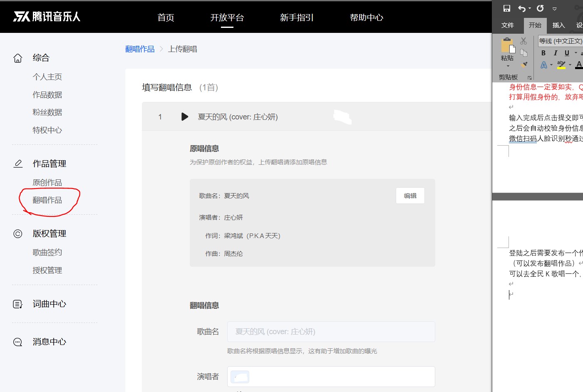Go to 首页 in top navigation
The height and width of the screenshot is (392, 583).
pos(166,17)
